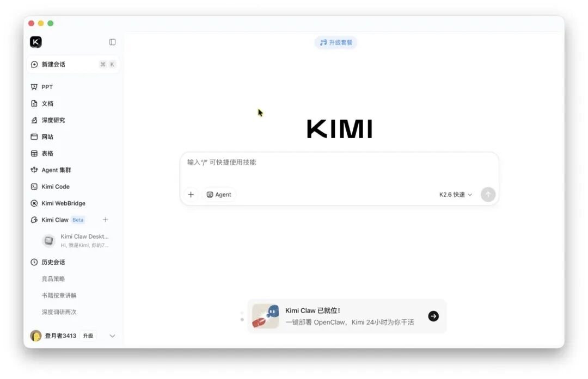Click the 网站 browser window icon
This screenshot has width=588, height=379.
pyautogui.click(x=34, y=136)
